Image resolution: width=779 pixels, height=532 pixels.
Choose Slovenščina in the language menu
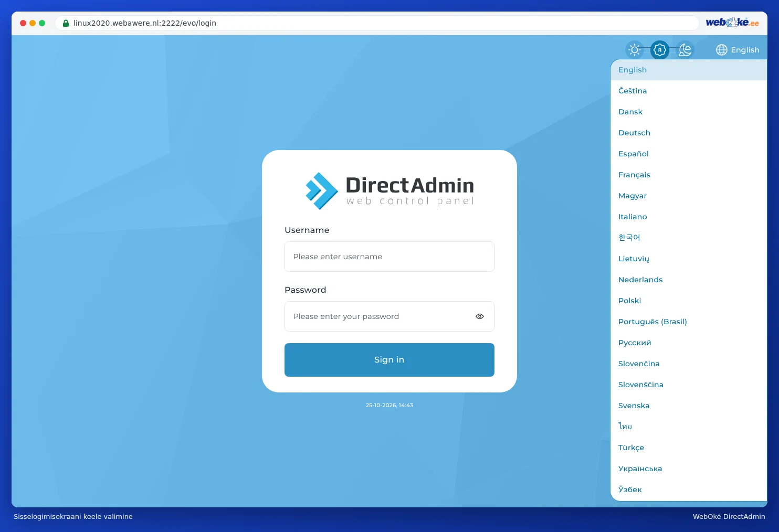pos(689,385)
